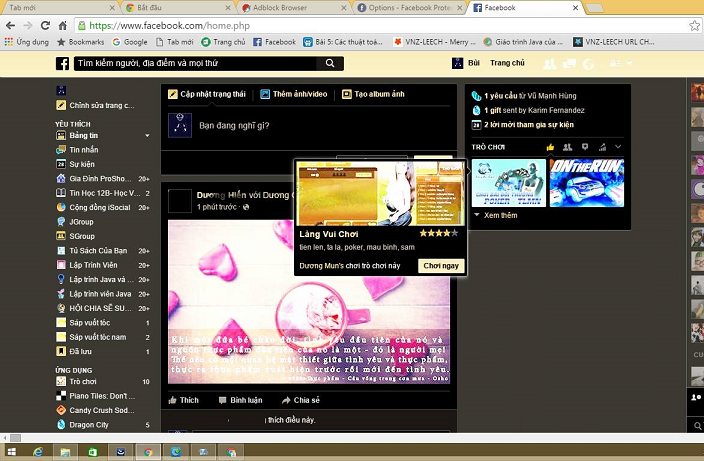Image resolution: width=704 pixels, height=461 pixels.
Task: Open the Ứng dụng apps bookmark
Action: [26, 42]
